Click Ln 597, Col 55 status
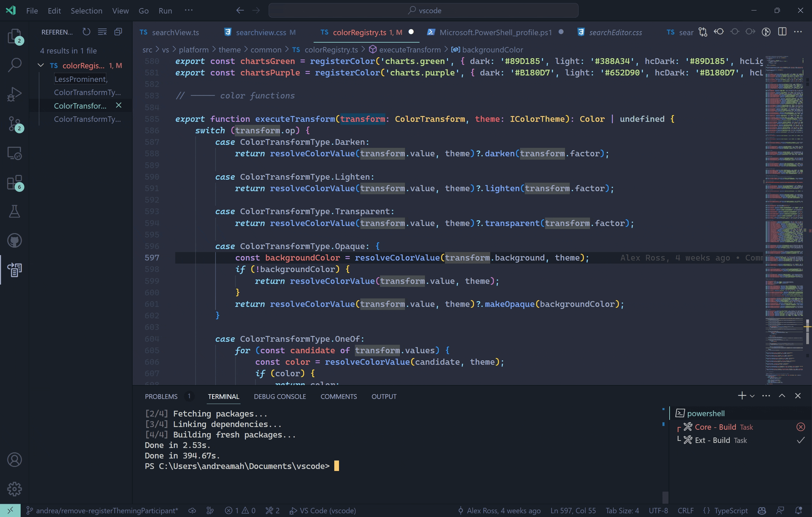The image size is (812, 517). (573, 511)
